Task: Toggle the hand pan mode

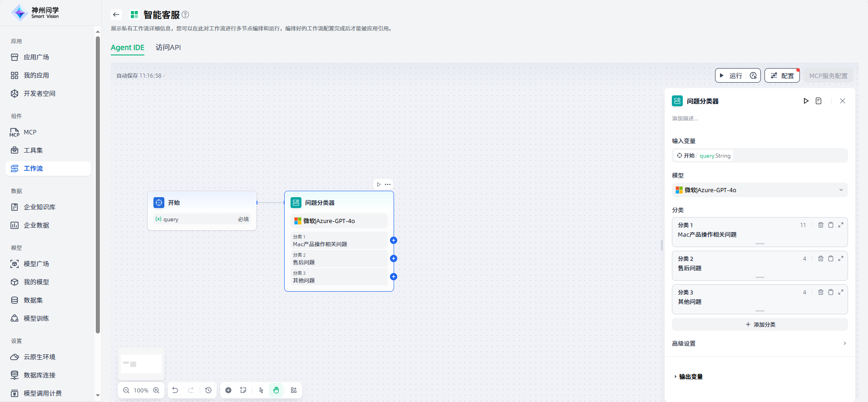Action: coord(276,390)
